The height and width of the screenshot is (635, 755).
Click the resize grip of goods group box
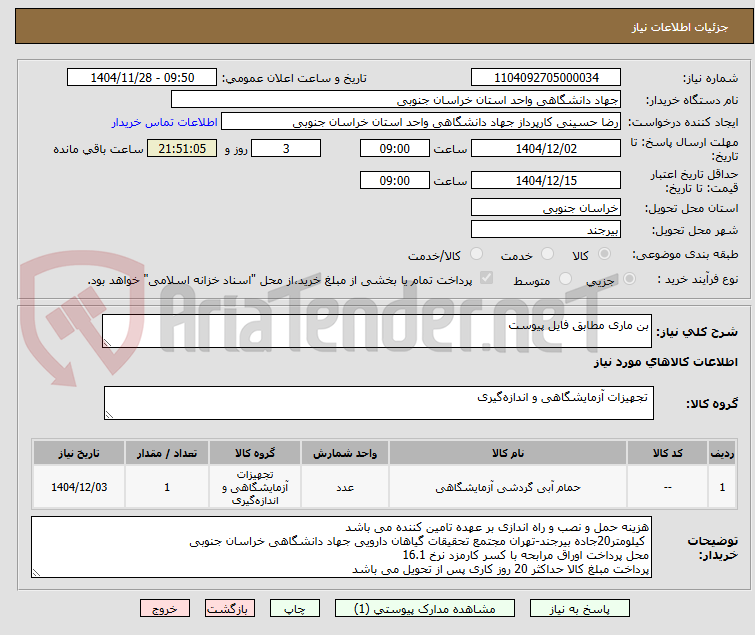pyautogui.click(x=109, y=415)
